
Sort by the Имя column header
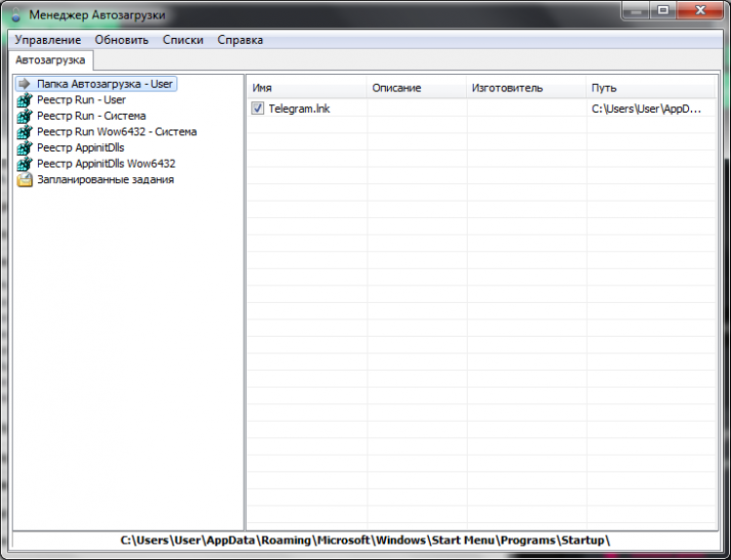point(307,88)
